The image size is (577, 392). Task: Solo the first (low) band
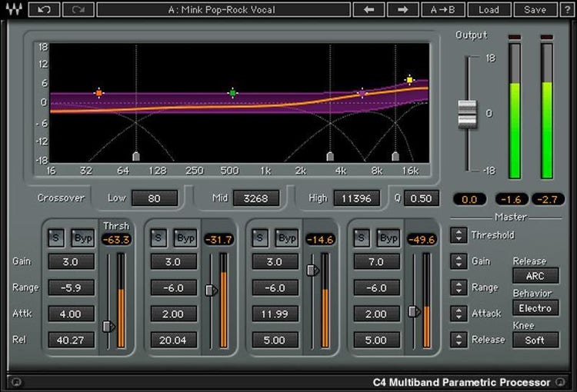coord(55,238)
